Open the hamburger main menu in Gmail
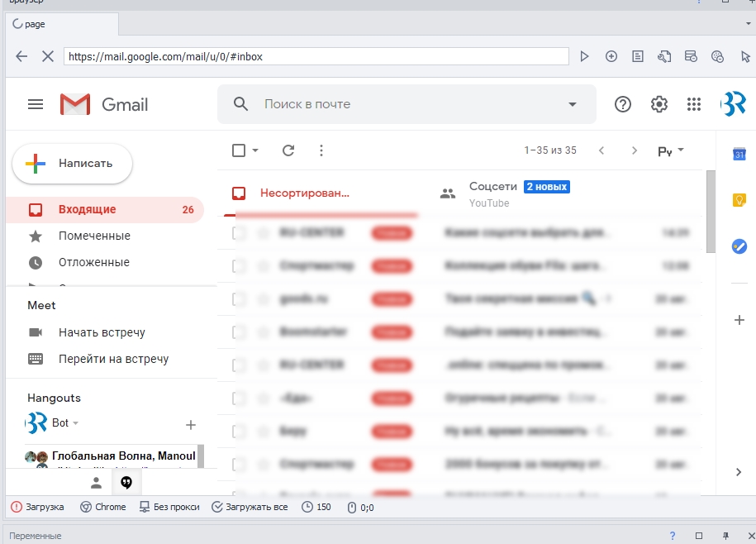The image size is (756, 544). point(36,104)
